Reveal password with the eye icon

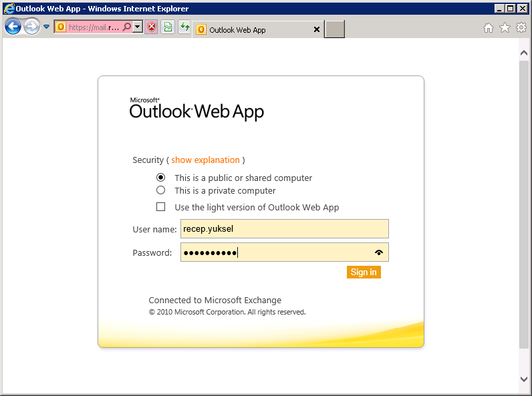point(379,252)
